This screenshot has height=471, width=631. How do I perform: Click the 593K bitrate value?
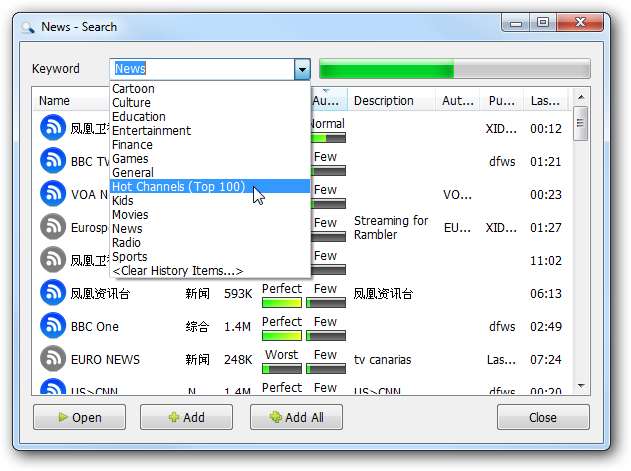tap(238, 293)
